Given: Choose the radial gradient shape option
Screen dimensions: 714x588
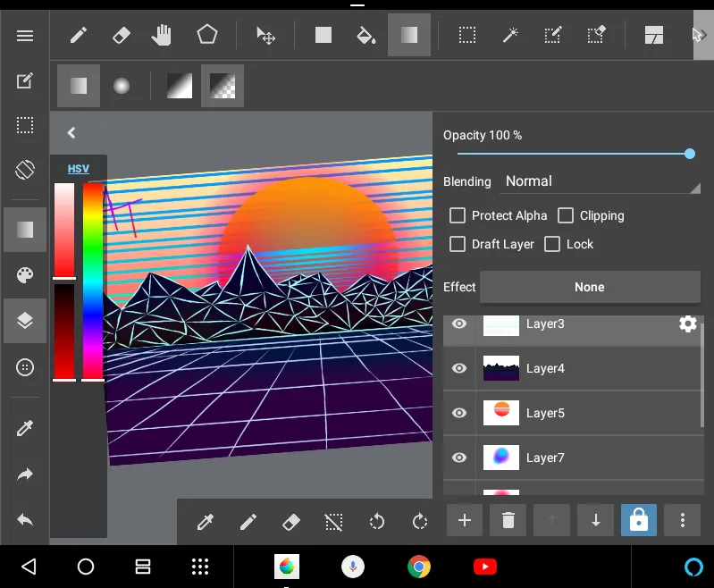Looking at the screenshot, I should (122, 86).
